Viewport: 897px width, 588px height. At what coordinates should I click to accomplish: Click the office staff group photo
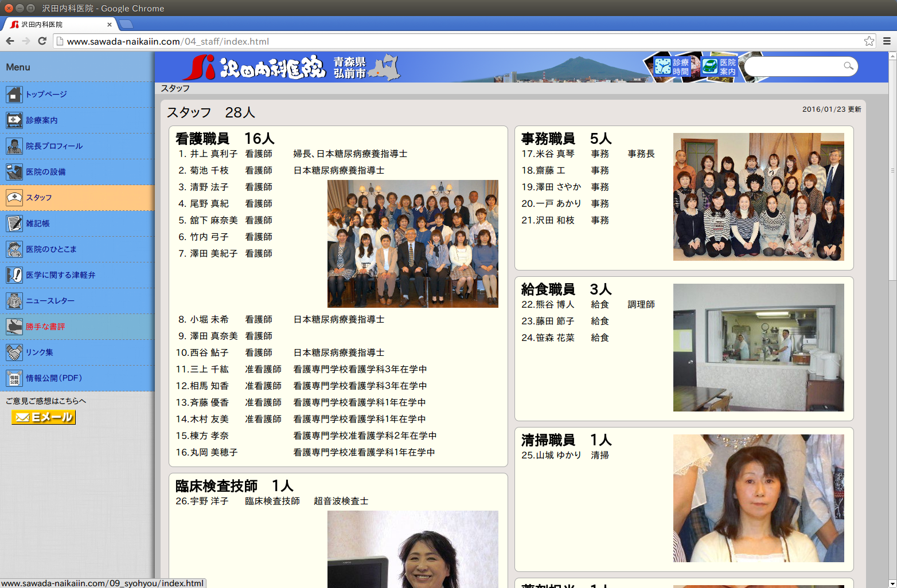(x=759, y=197)
